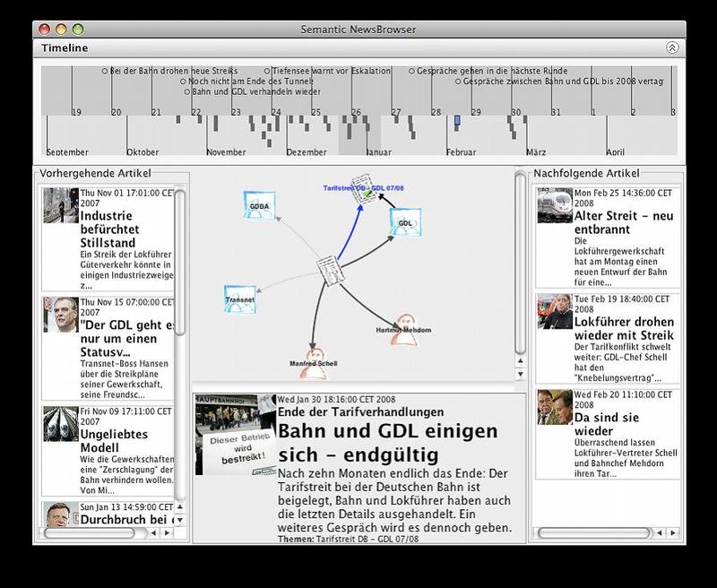Open timeline event 'Noch nicht am Ende des Tunnels'
Image resolution: width=717 pixels, height=588 pixels.
247,82
